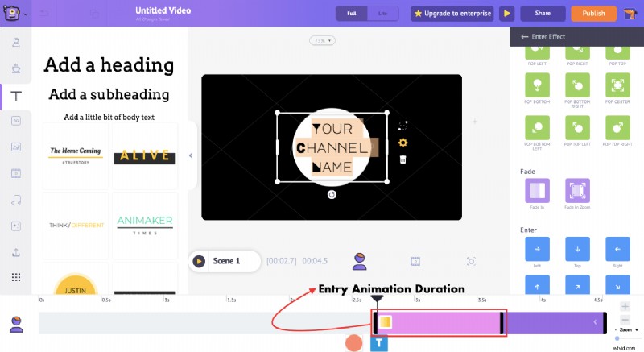The width and height of the screenshot is (644, 352).
Task: Play Scene 1 with play button
Action: pos(199,261)
